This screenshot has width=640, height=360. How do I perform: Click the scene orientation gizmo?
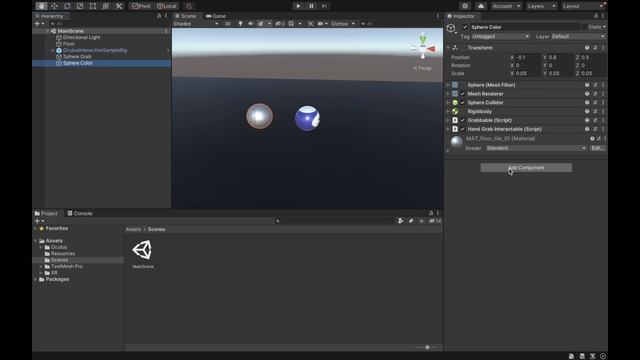pos(423,48)
